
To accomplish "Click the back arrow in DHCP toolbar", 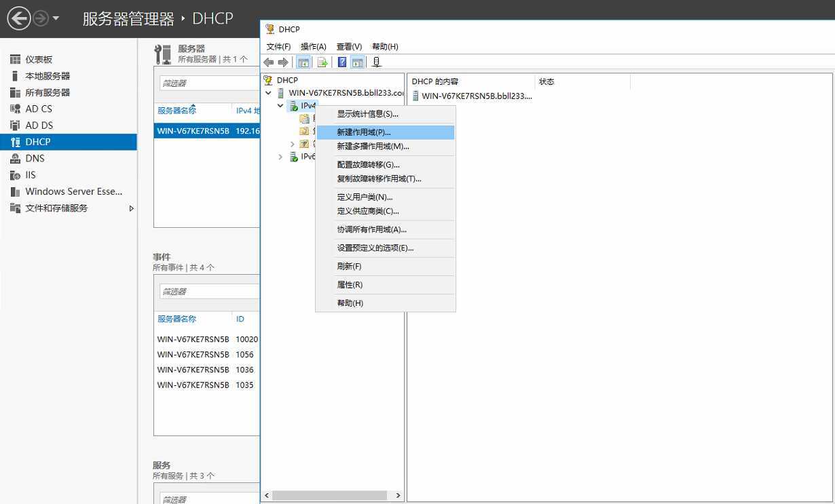I will point(269,62).
